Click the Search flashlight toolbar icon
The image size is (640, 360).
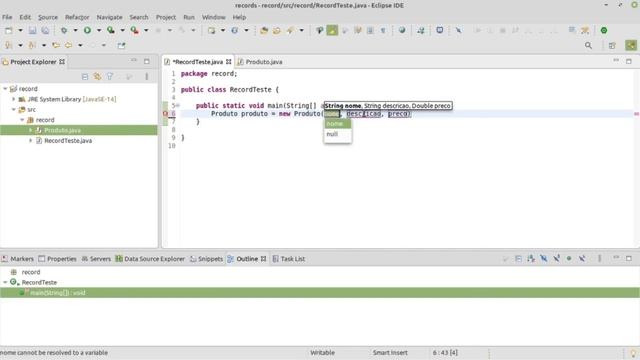point(290,31)
